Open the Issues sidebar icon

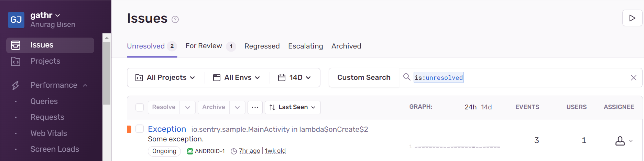pos(16,45)
